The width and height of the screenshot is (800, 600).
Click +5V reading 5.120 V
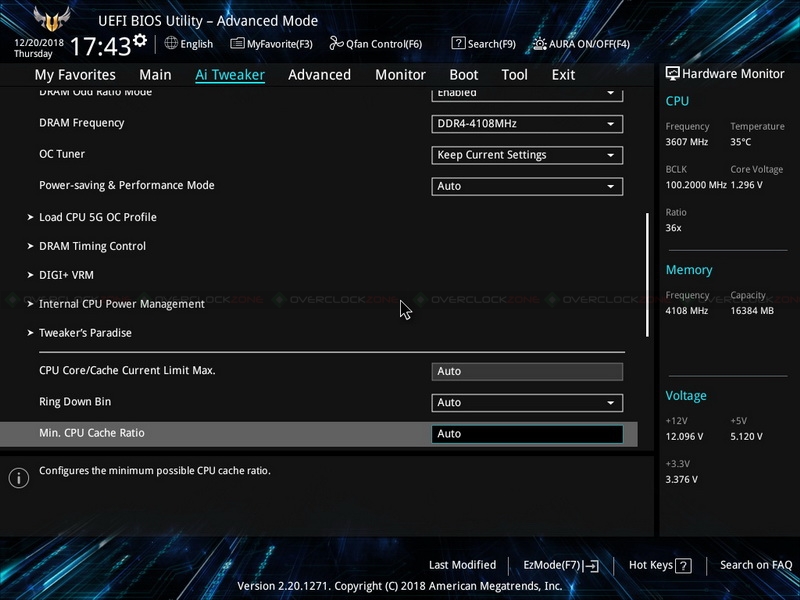pos(746,436)
